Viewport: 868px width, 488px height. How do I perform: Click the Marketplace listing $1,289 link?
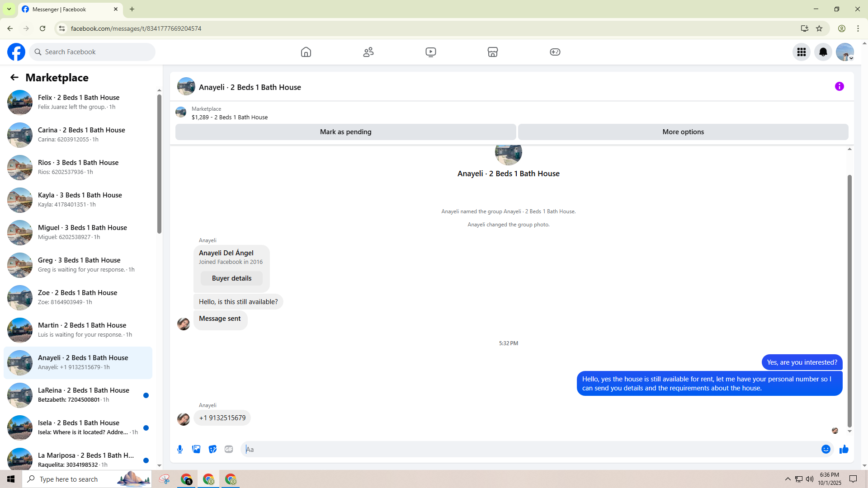[x=230, y=117]
